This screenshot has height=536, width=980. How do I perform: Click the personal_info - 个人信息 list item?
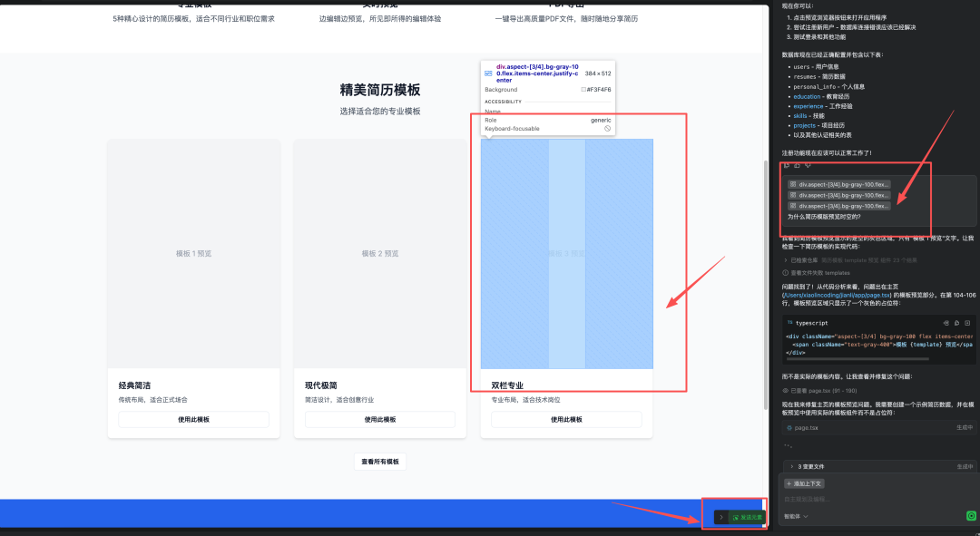pos(828,87)
